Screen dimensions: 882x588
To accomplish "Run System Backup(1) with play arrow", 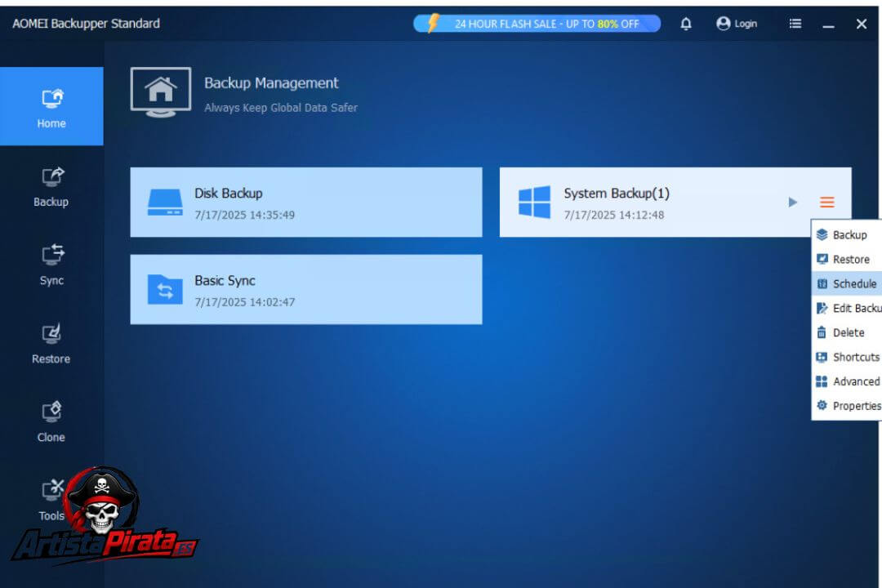I will click(x=792, y=202).
